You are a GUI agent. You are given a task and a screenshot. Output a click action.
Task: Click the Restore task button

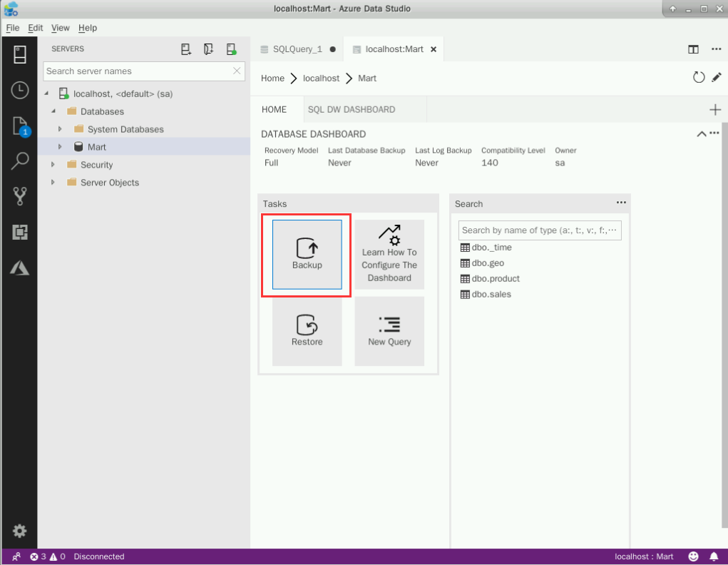click(307, 332)
